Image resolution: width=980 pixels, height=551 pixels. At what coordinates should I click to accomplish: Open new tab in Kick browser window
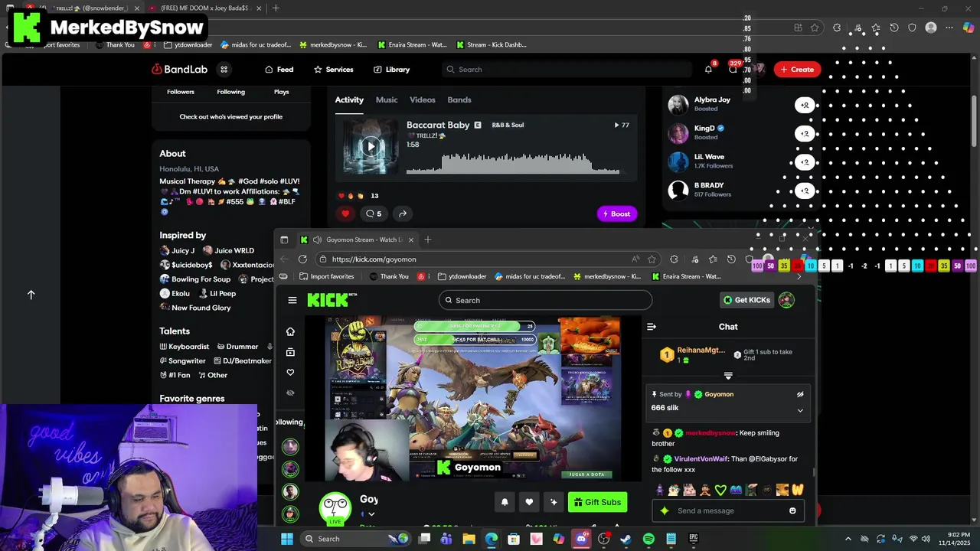(427, 240)
